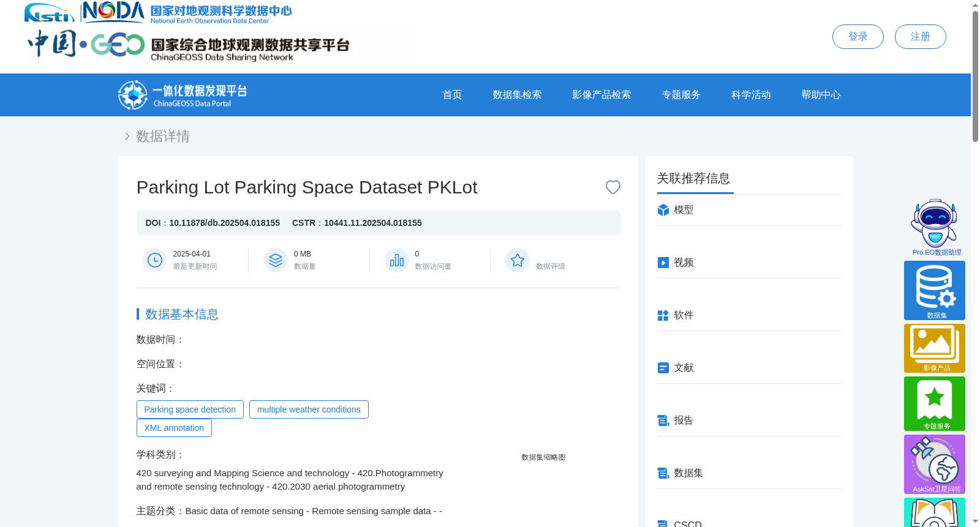Click the cube icon next to 模型
980x527 pixels.
click(663, 210)
